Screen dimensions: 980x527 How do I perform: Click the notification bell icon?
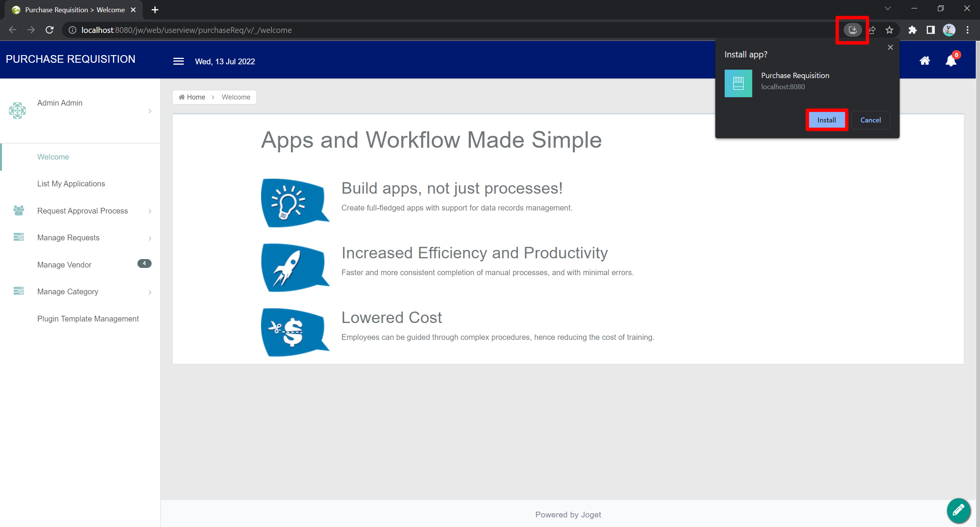[x=951, y=61]
